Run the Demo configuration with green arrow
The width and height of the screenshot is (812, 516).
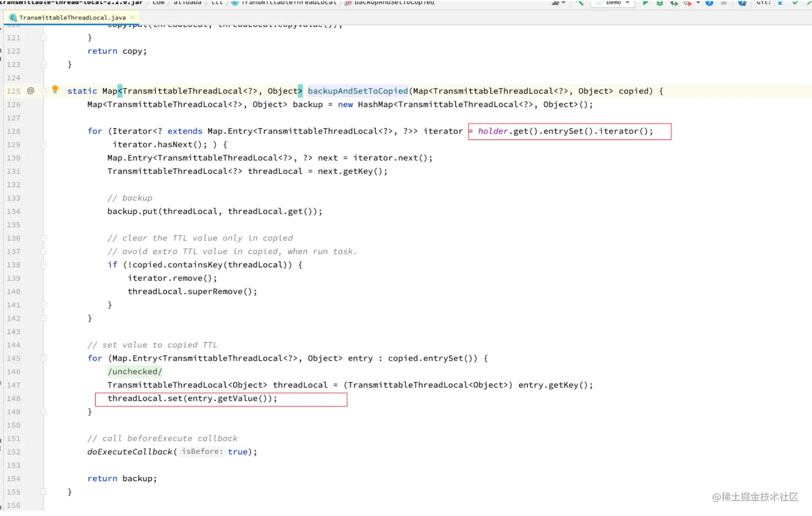[646, 3]
